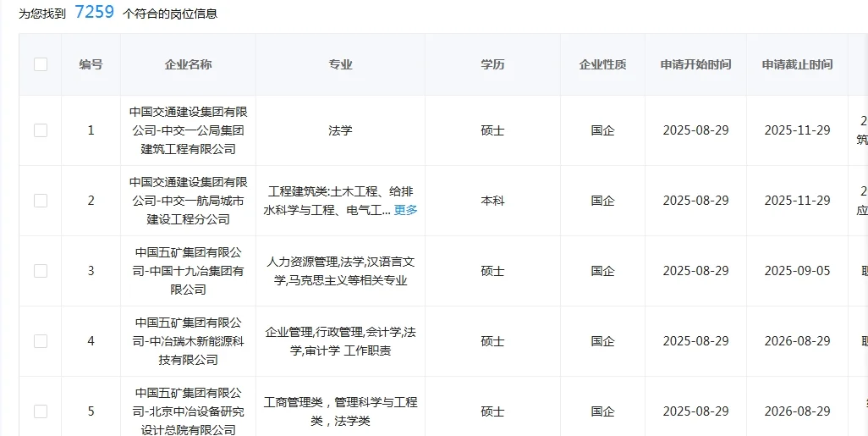Select company 中冶瑞木新能源科技有限公司
This screenshot has height=436, width=868.
pos(188,341)
